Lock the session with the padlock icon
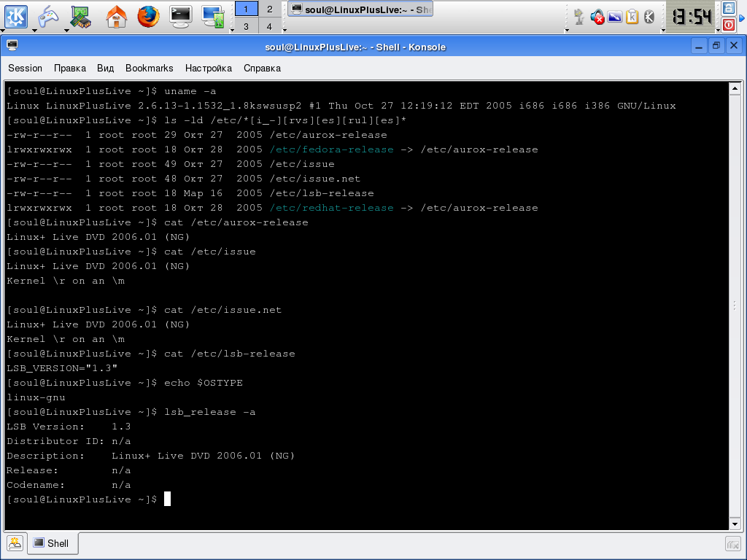Viewport: 747px width, 560px height. click(729, 8)
